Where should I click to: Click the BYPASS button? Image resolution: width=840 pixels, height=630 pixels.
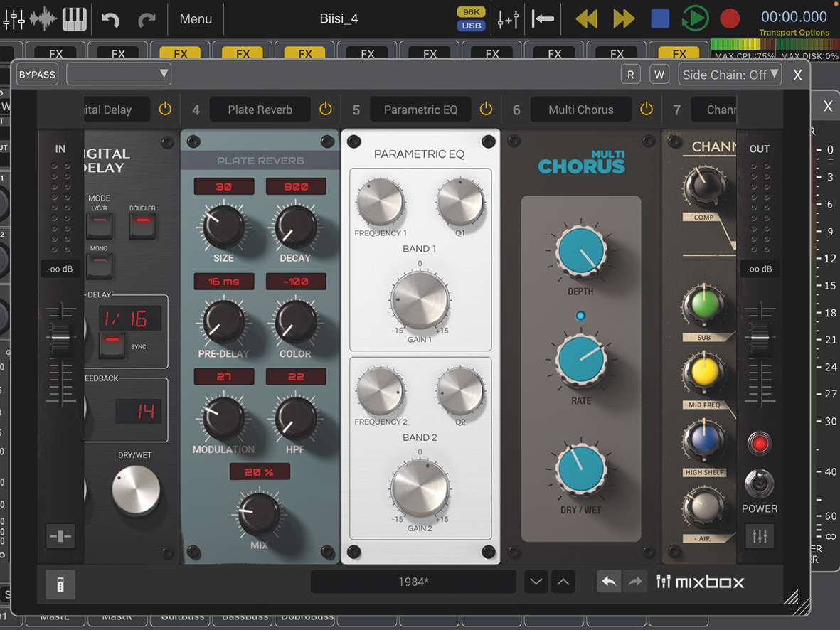pos(37,75)
